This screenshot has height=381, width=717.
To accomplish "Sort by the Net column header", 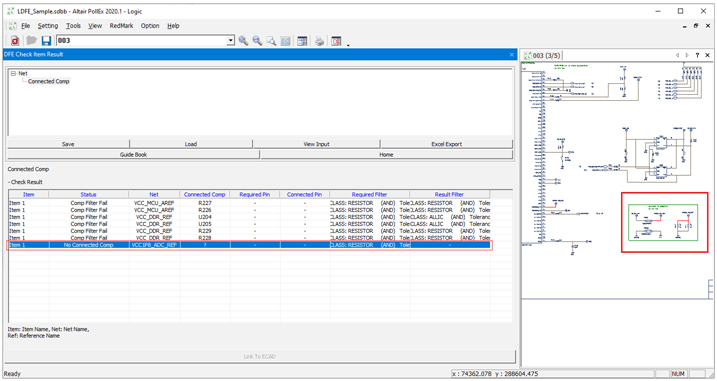I will coord(154,194).
